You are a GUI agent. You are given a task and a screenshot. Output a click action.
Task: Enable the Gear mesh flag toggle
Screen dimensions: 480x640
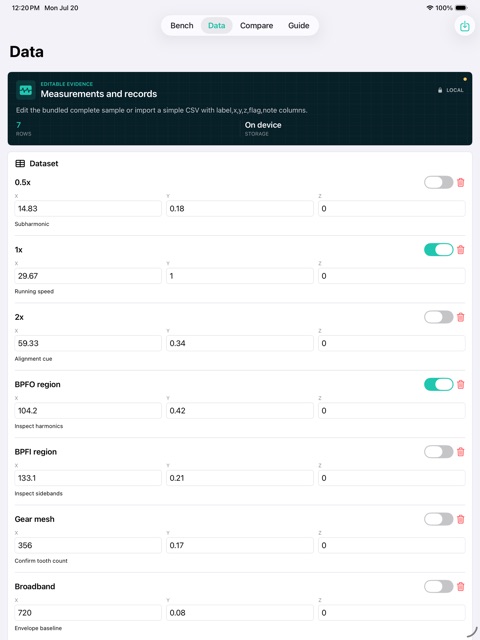[438, 519]
